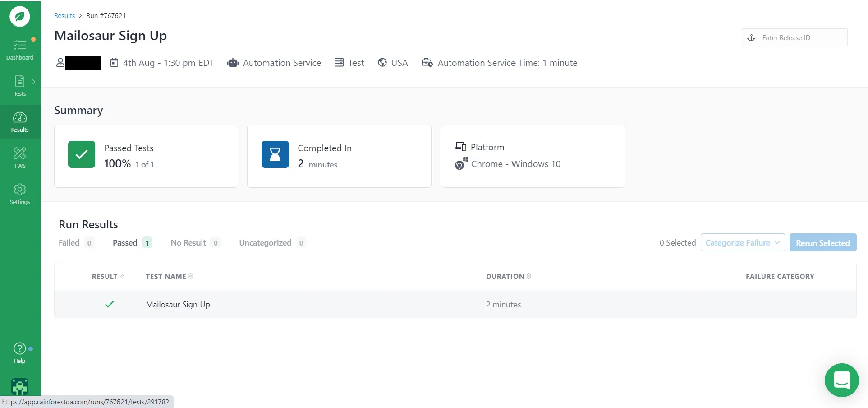Open the Dashboard from sidebar
This screenshot has height=408, width=868.
(x=19, y=49)
